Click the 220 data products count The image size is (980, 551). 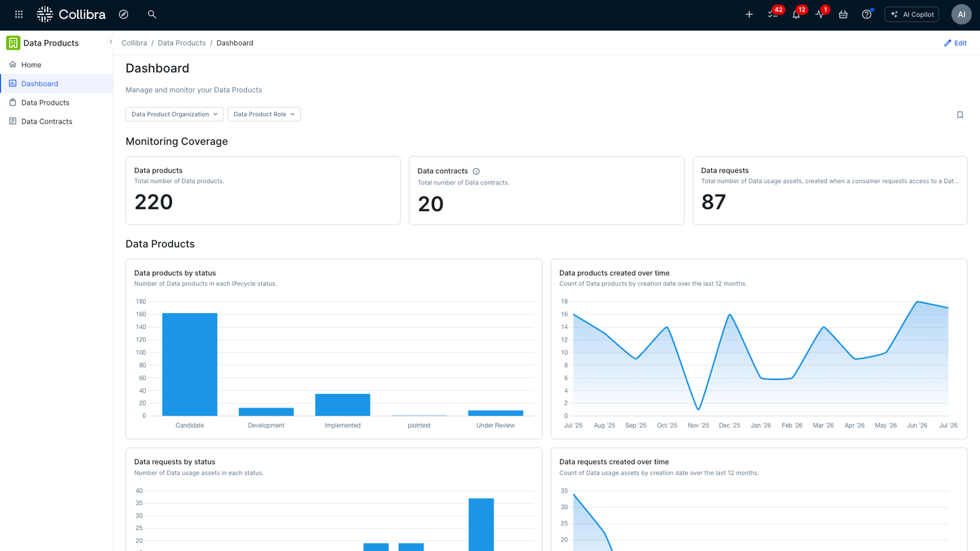tap(154, 202)
